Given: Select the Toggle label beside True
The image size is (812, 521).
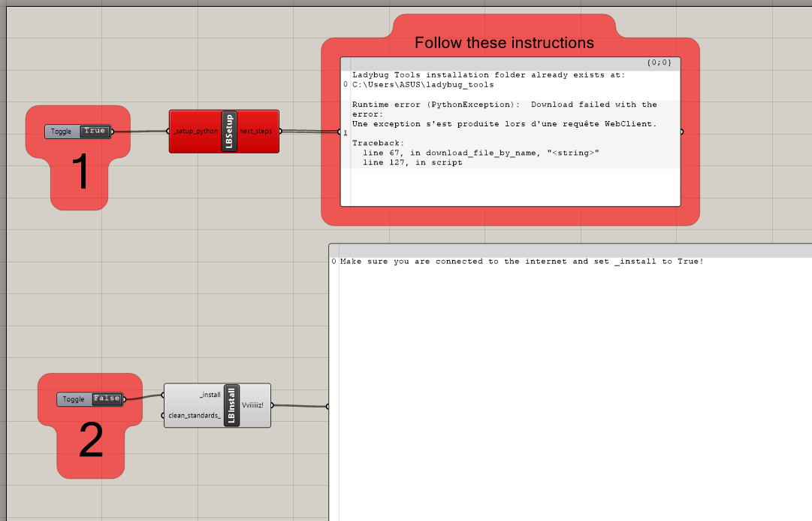Looking at the screenshot, I should (62, 132).
